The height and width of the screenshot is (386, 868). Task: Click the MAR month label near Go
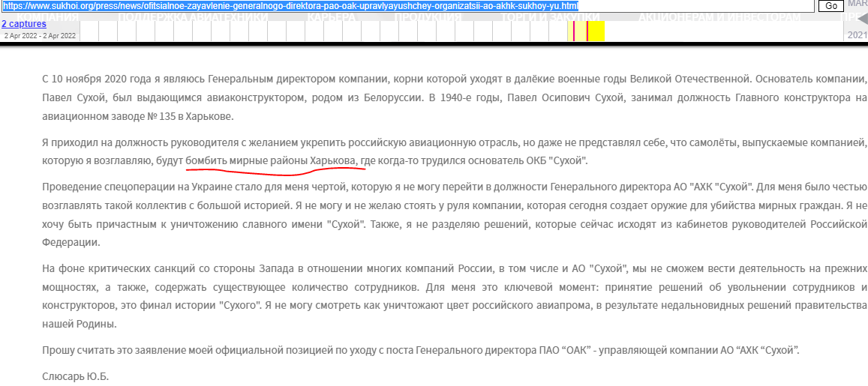(857, 4)
